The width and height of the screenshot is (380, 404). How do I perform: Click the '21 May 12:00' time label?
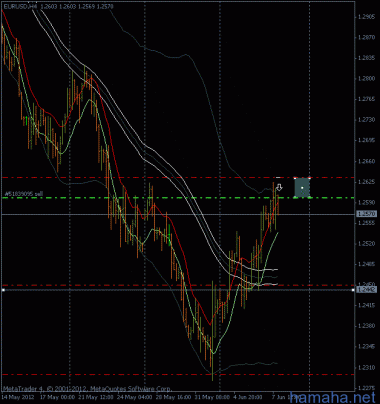96,397
